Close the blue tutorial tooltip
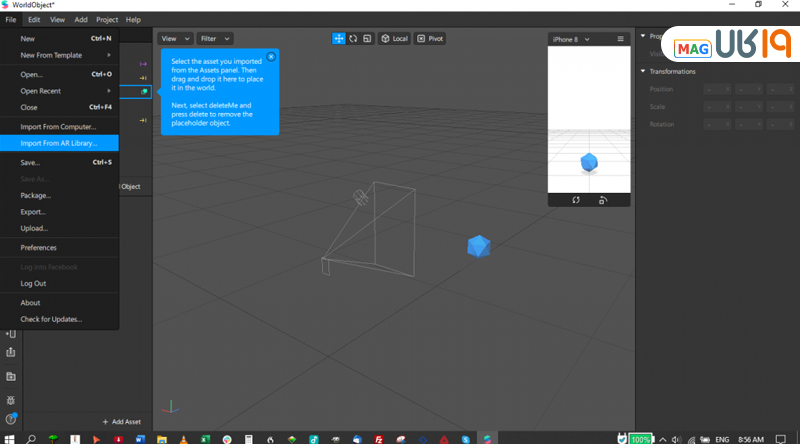This screenshot has height=444, width=800. tap(270, 57)
